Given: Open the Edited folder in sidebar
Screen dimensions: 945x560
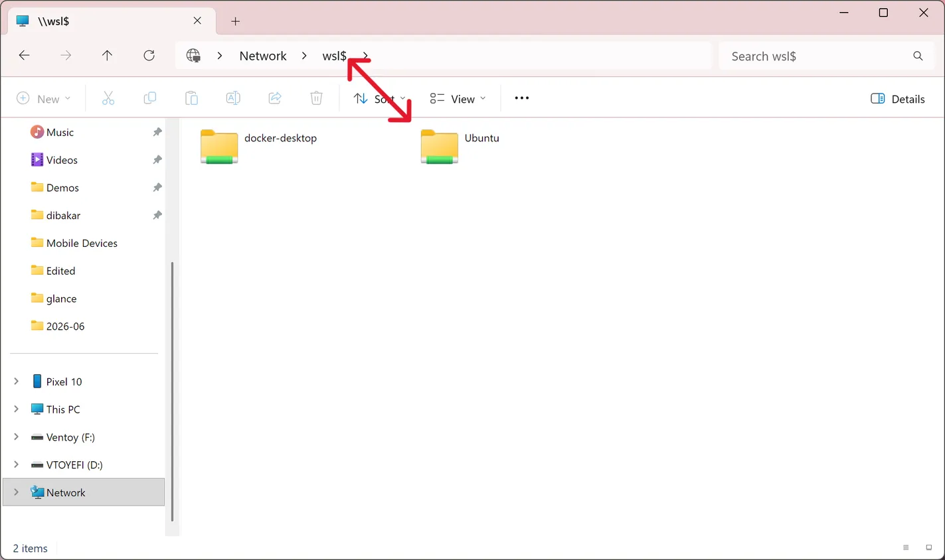Looking at the screenshot, I should (60, 271).
